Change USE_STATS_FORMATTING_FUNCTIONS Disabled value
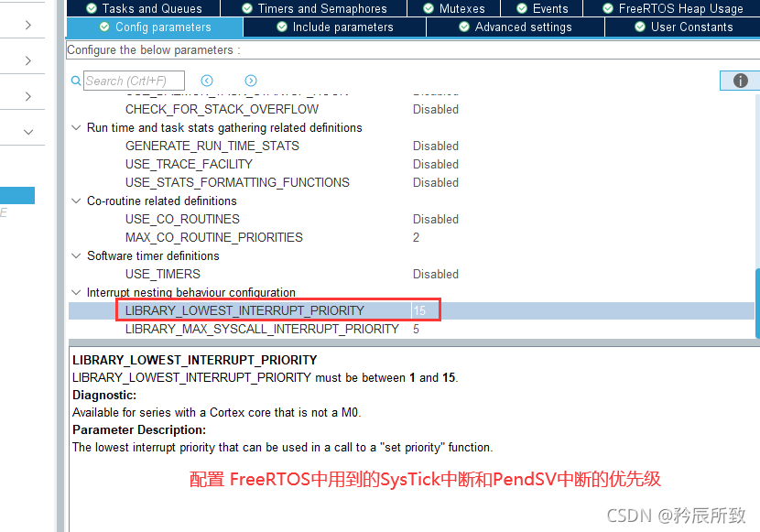The image size is (760, 532). [x=436, y=182]
